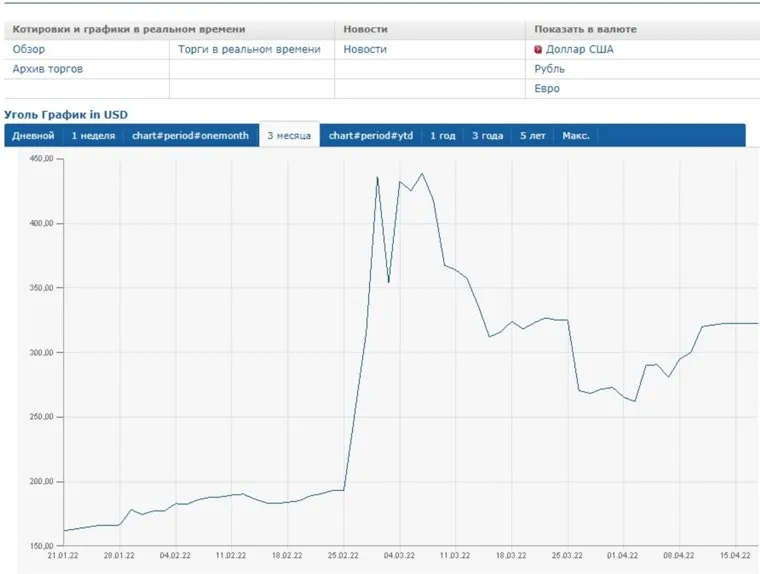
Task: Show the 5 лет chart period
Action: [x=533, y=136]
